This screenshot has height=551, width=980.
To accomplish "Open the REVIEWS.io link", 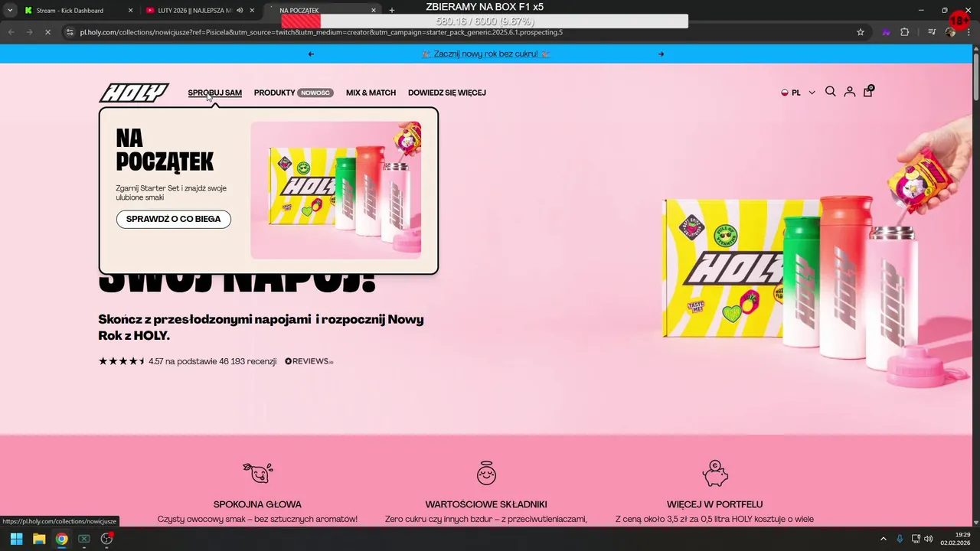I will click(x=309, y=361).
